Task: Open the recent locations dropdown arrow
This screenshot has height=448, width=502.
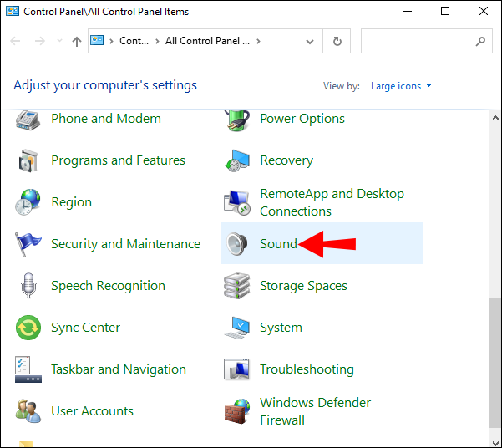Action: coord(59,41)
